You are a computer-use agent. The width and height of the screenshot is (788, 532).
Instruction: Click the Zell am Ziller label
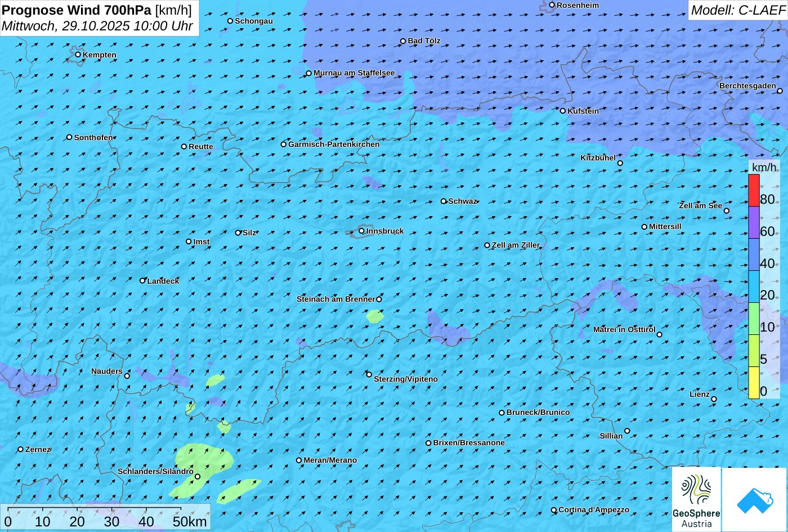tap(516, 245)
